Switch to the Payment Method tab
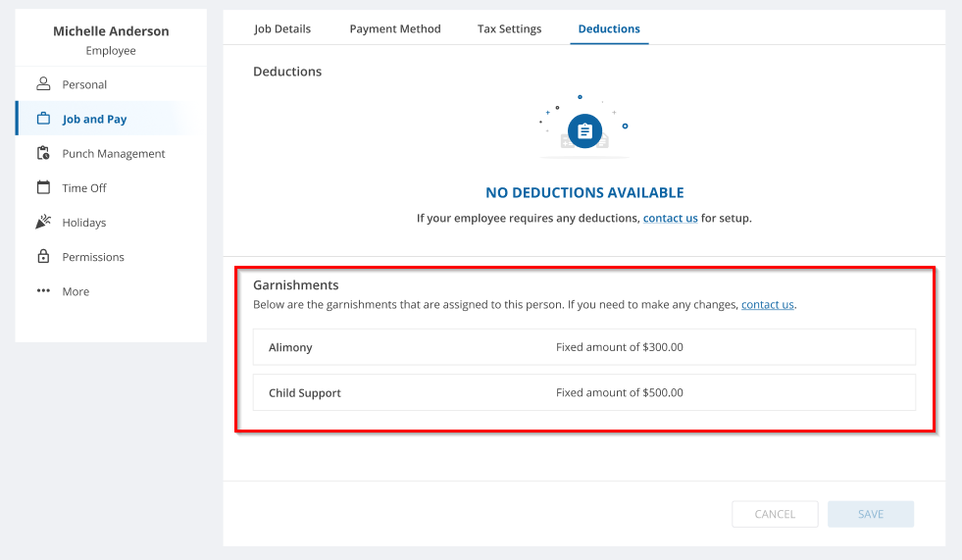The image size is (962, 560). click(x=395, y=28)
